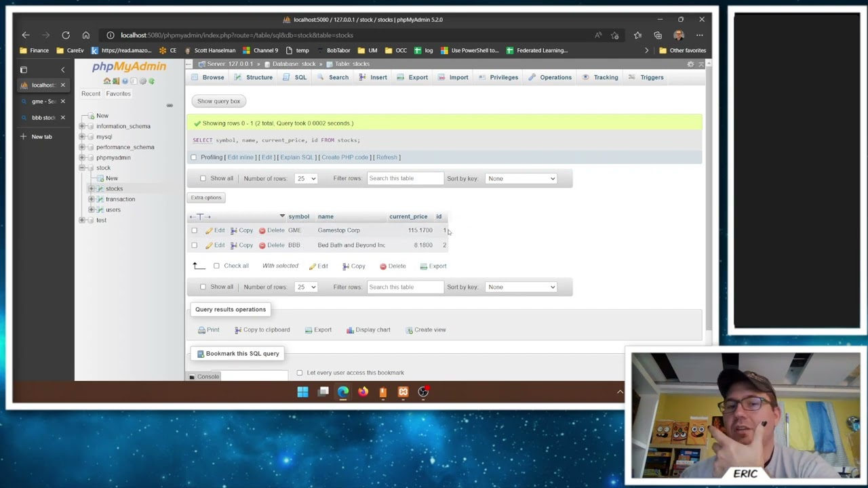Open lower Number of rows dropdown
Screen dimensions: 868x488
coord(306,287)
